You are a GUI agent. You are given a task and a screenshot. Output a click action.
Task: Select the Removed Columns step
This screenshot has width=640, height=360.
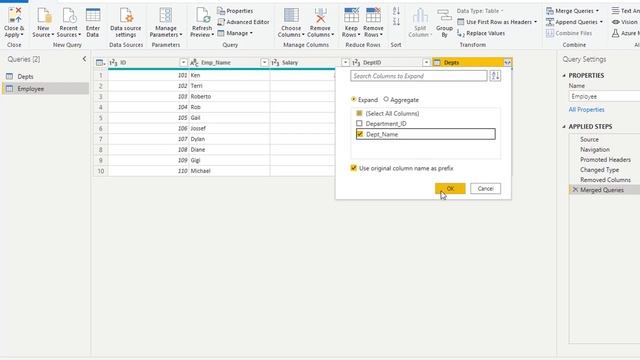(x=605, y=180)
